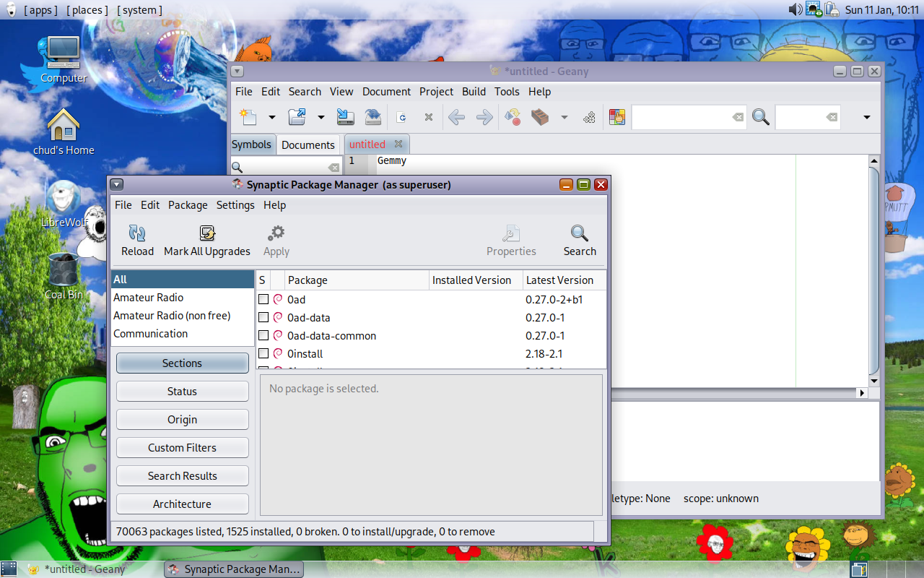Viewport: 924px width, 578px height.
Task: Click the Custom Filters button
Action: point(182,447)
